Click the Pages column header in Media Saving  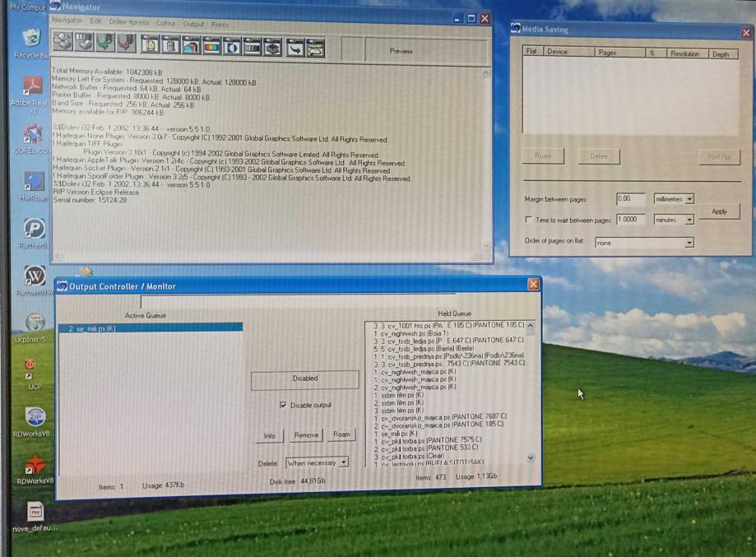(x=620, y=53)
